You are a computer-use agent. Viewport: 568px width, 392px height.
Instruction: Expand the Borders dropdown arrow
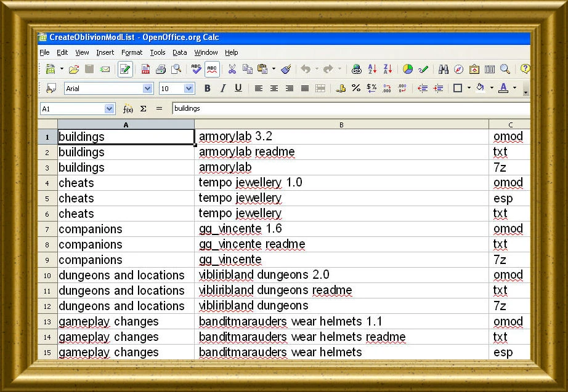[469, 89]
